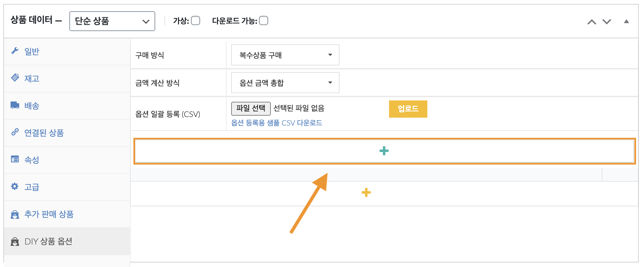644x267 pixels.
Task: Open the 옵션 금액 총합 dropdown
Action: [x=285, y=83]
